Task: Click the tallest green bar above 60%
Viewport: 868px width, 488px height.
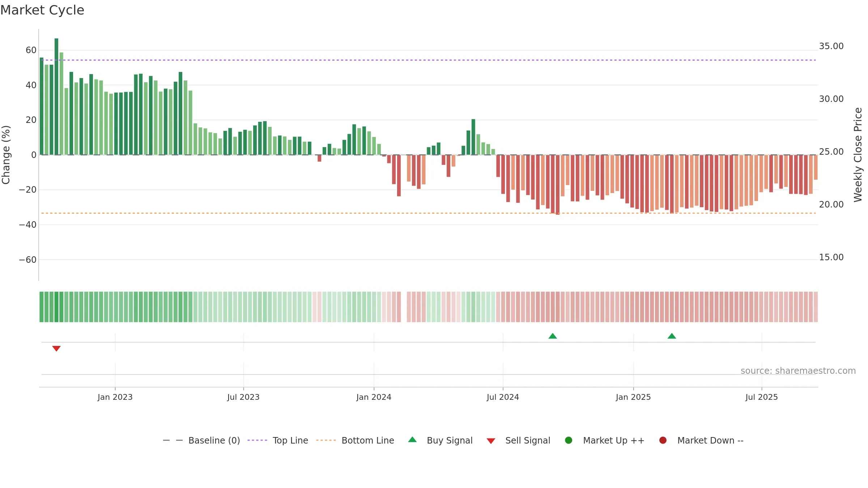Action: coord(56,97)
